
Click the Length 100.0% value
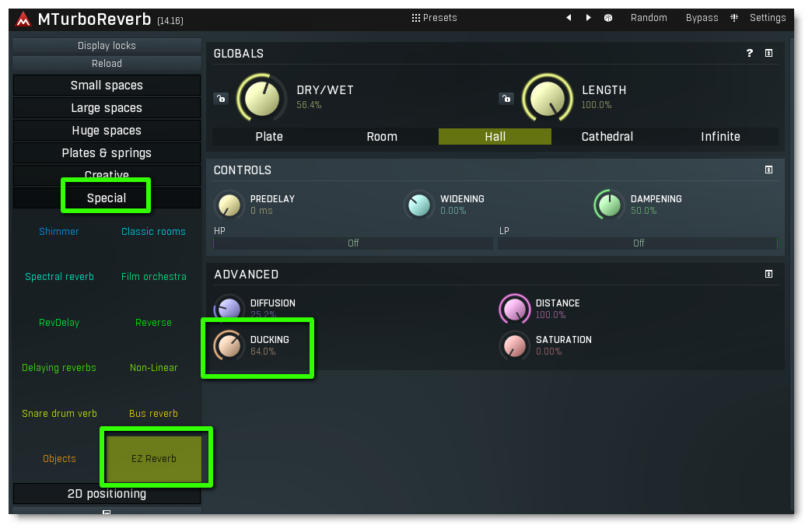(x=596, y=105)
